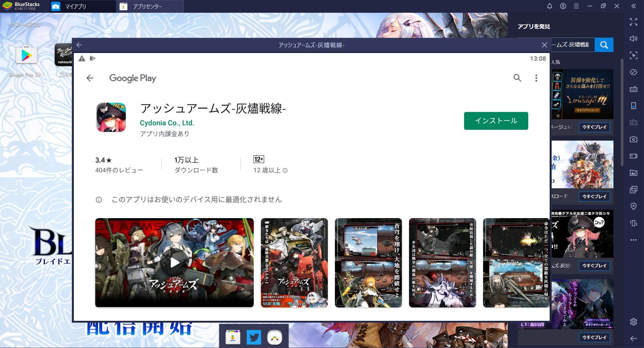Open multi-instance manager icon
Screen dimensions: 644x348
tap(634, 190)
